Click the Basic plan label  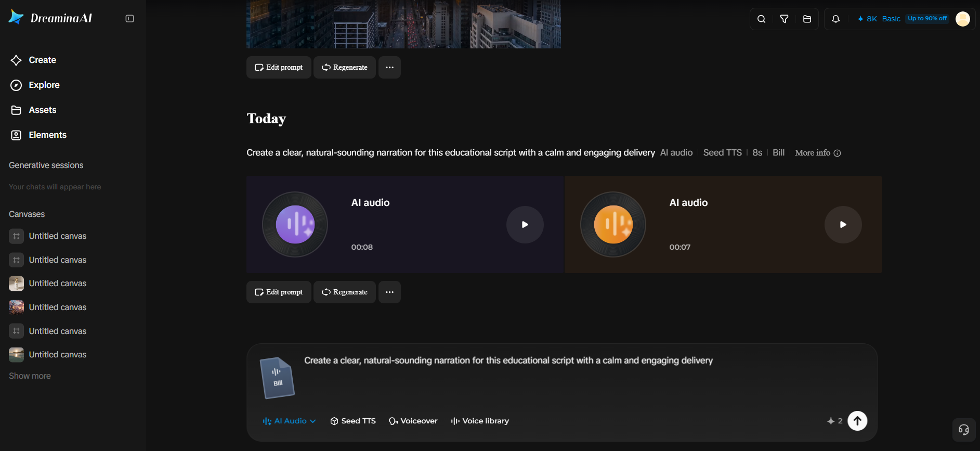[x=891, y=19]
